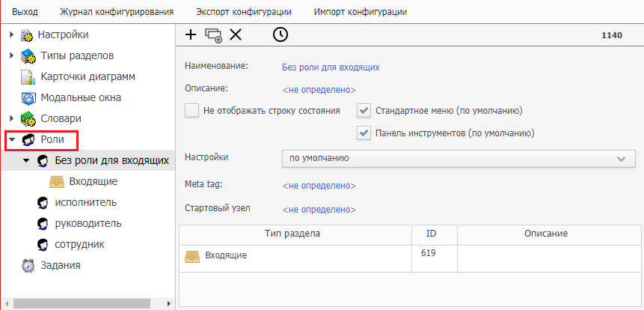Click the Модальные окна gear icon
This screenshot has height=310, width=644.
point(28,98)
